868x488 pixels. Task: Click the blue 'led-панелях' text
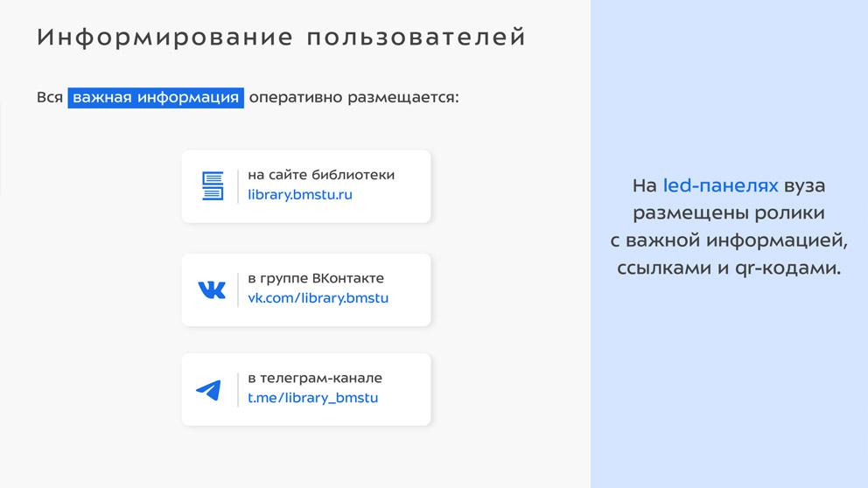(721, 185)
